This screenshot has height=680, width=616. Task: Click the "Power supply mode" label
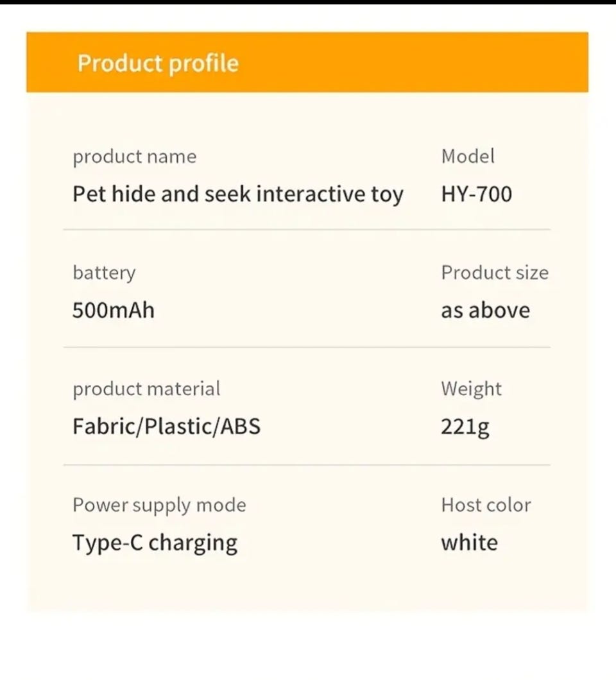tap(159, 505)
